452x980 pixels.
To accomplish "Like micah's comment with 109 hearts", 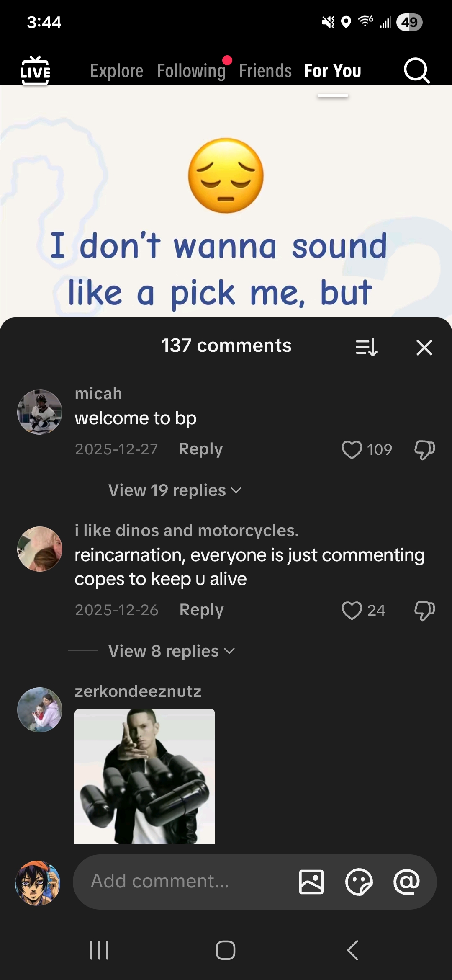I will [x=353, y=449].
